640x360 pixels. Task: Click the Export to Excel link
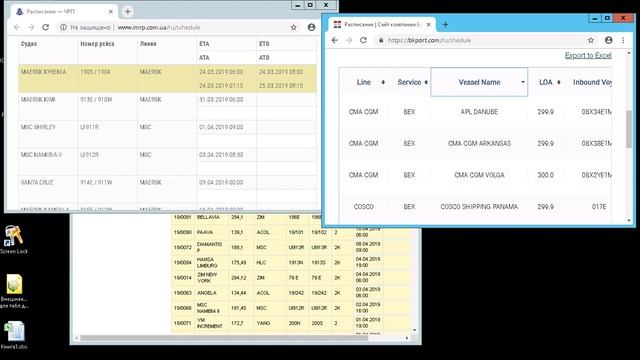tap(588, 56)
